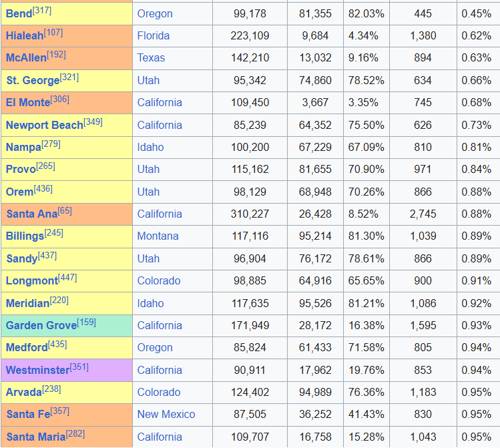Follow the Oregon link in Medford row
Viewport: 500px width, 448px height.
(155, 347)
